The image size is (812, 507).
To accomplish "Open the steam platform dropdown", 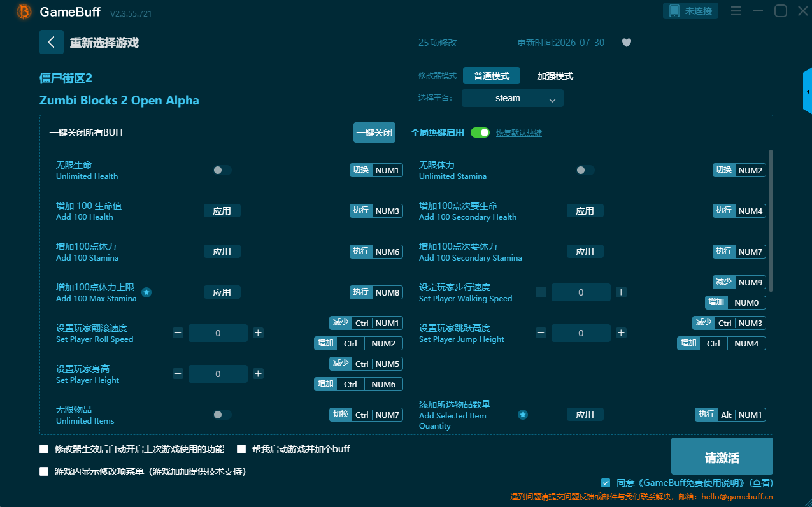I will (x=513, y=98).
